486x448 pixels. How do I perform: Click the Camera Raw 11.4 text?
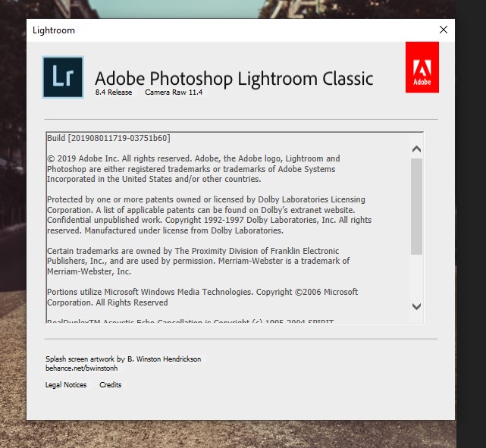coord(174,92)
